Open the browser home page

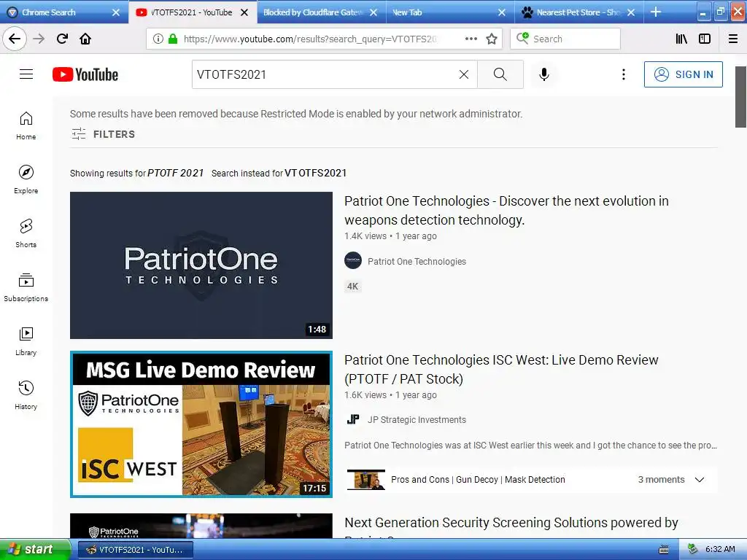(85, 39)
